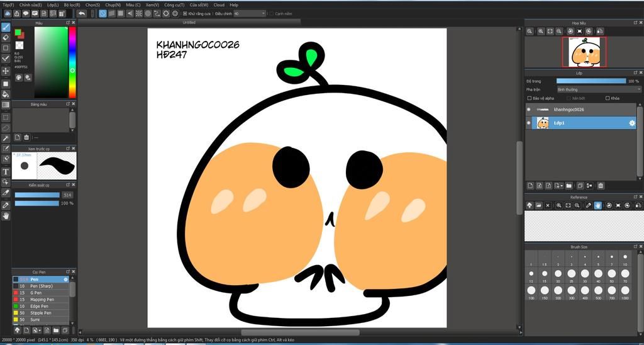Select the Text tool
Viewport: 644px width, 345px height.
pos(6,171)
